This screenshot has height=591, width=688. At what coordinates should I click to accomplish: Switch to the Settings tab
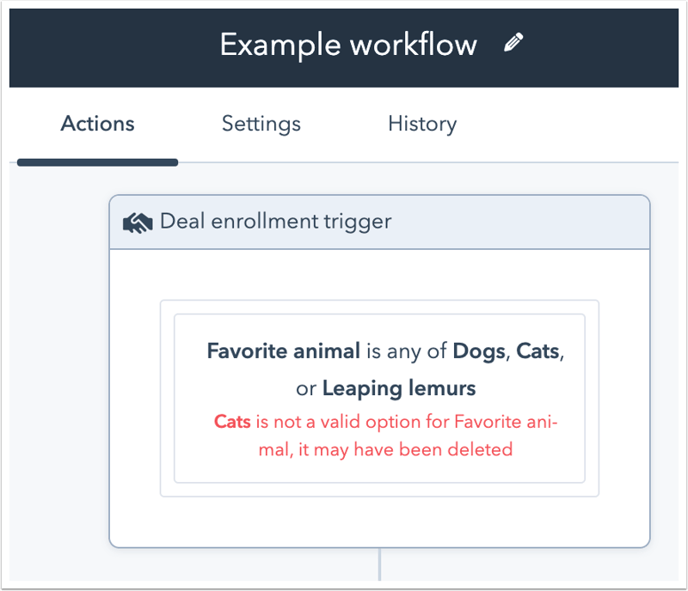(x=261, y=124)
